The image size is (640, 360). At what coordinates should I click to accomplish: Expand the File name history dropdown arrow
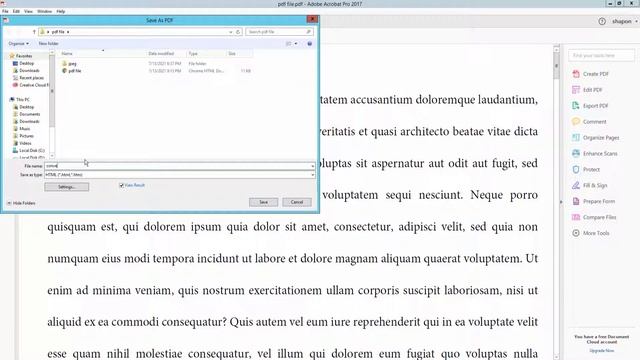[313, 166]
